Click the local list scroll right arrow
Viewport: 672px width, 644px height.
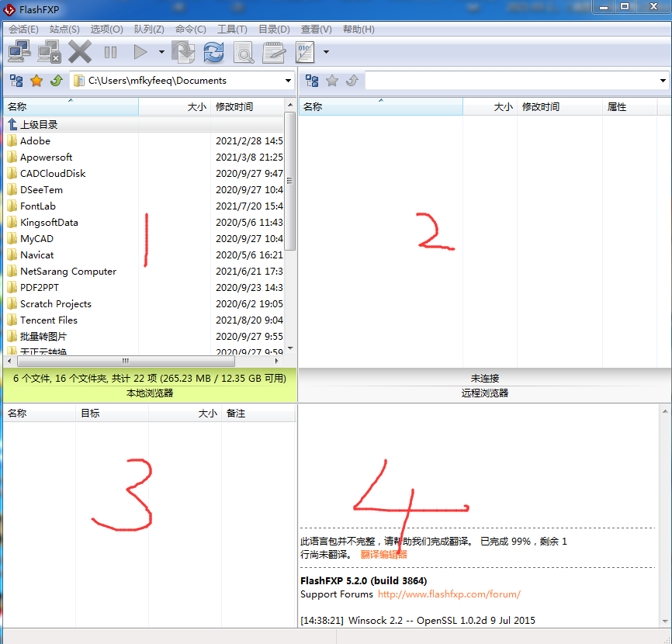[x=277, y=362]
